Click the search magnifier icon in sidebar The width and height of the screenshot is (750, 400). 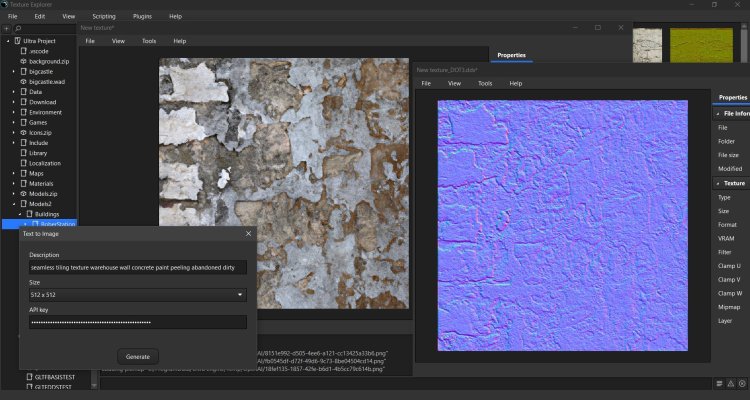pyautogui.click(x=18, y=28)
